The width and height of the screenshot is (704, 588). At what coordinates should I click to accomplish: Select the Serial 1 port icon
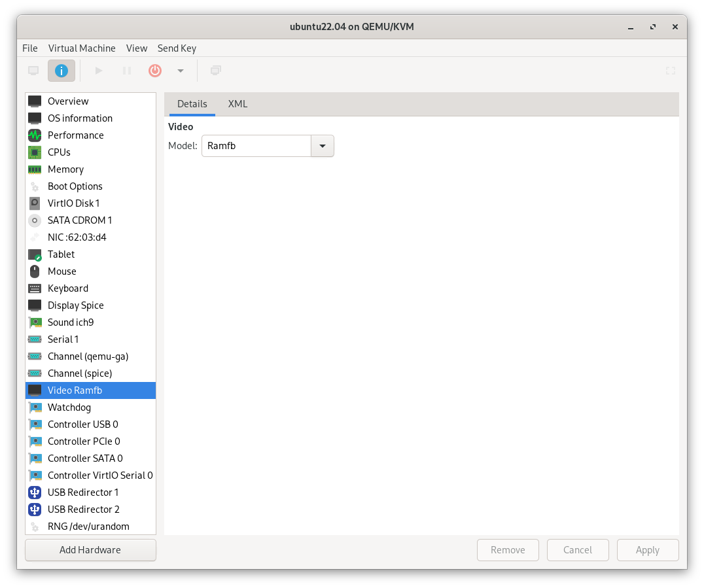coord(35,339)
